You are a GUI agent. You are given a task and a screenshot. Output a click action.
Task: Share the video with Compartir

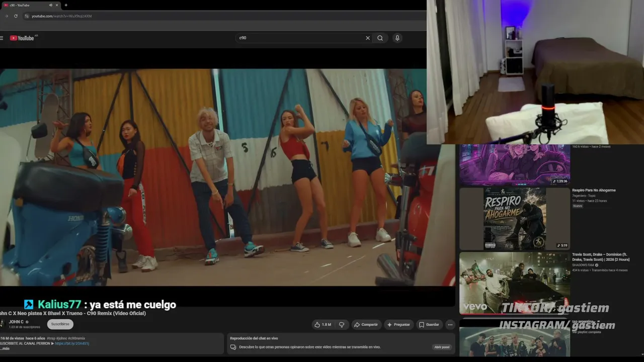(x=366, y=325)
